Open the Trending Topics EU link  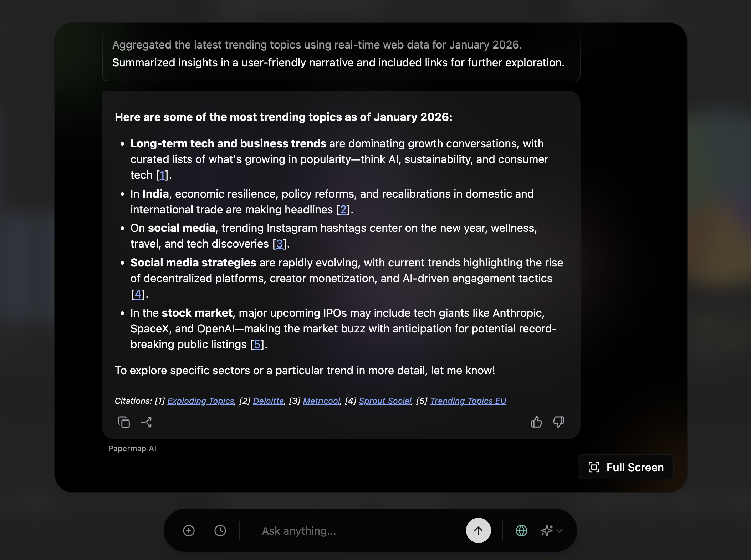pyautogui.click(x=468, y=401)
